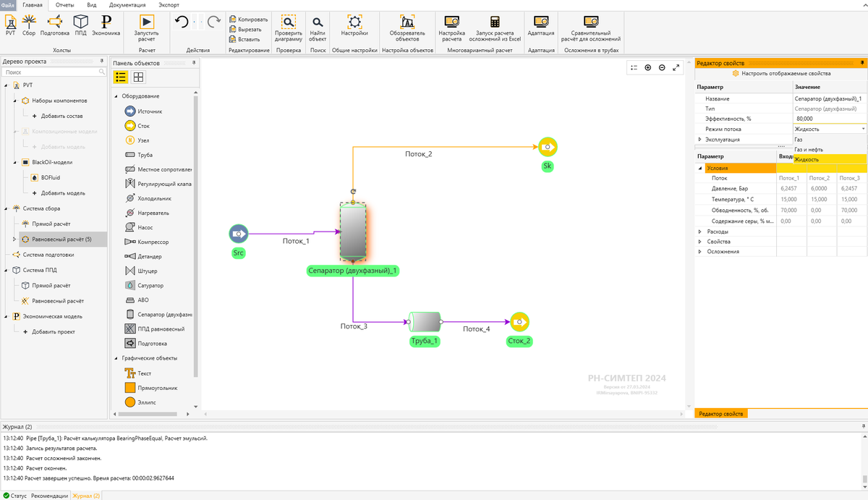868x500 pixels.
Task: Open the Экономика module icon
Action: coord(106,25)
